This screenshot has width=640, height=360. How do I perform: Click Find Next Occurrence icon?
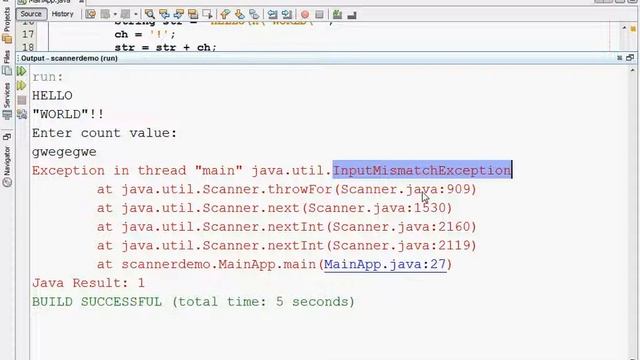[178, 15]
